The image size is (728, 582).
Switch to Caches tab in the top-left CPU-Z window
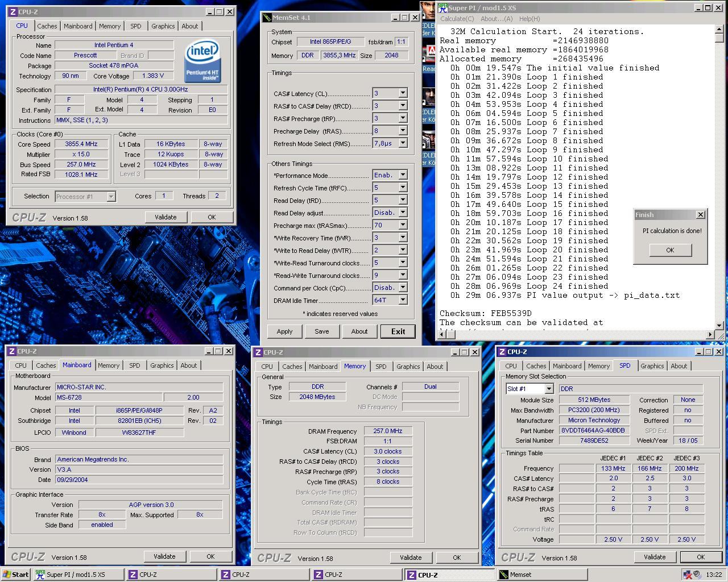(47, 26)
